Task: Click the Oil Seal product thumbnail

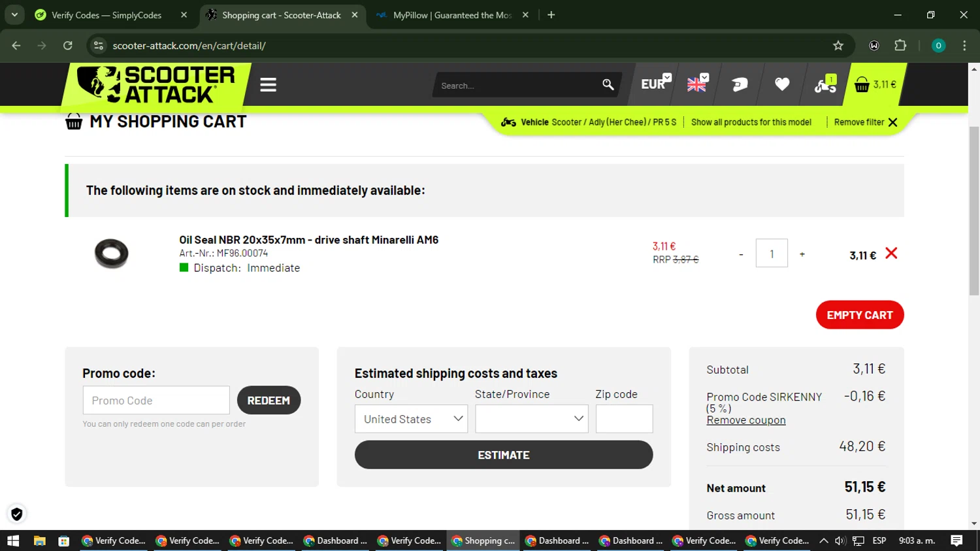Action: tap(112, 254)
